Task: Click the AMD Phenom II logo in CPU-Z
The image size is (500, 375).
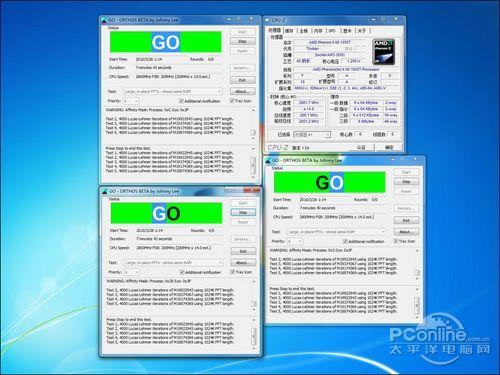Action: tap(384, 52)
